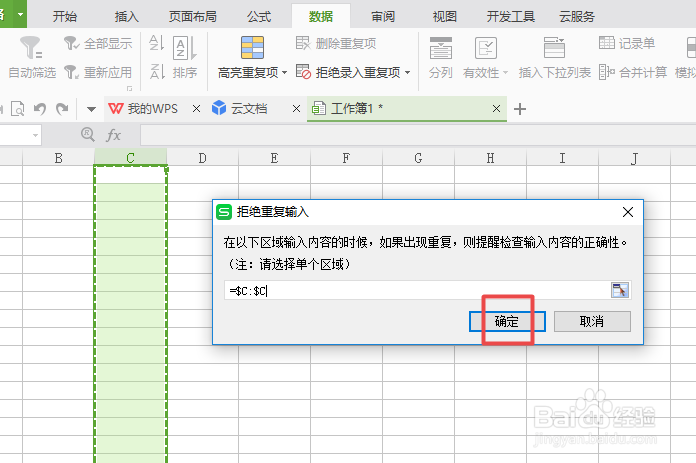Click the range selector collapse icon

point(620,290)
